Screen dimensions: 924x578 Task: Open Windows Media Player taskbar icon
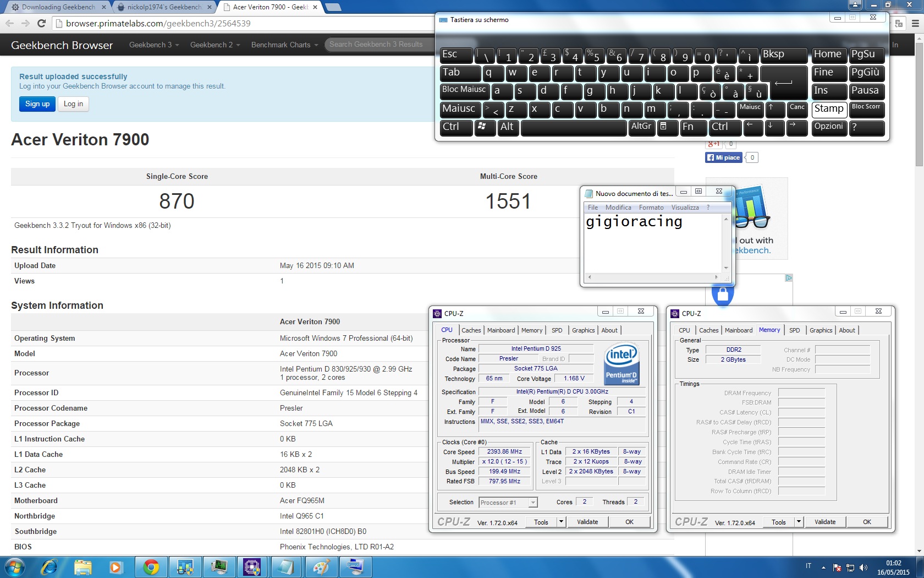click(x=116, y=567)
